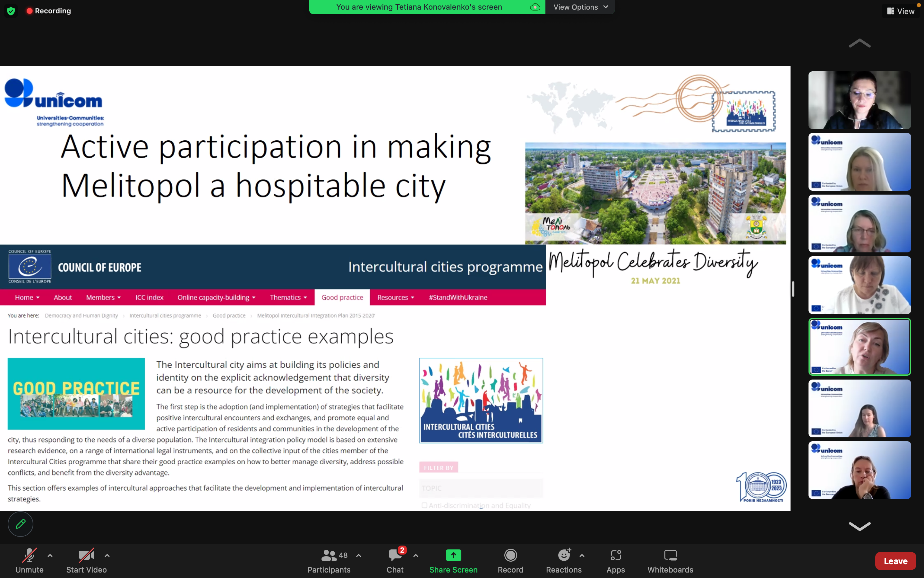Select the second participant video with blonde woman
Viewport: 924px width, 578px height.
[860, 162]
